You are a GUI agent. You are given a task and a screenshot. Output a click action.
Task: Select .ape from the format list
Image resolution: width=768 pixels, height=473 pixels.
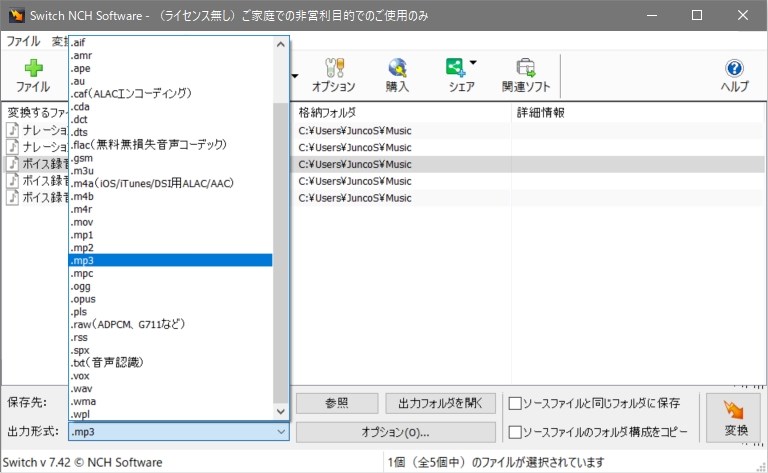pyautogui.click(x=171, y=68)
